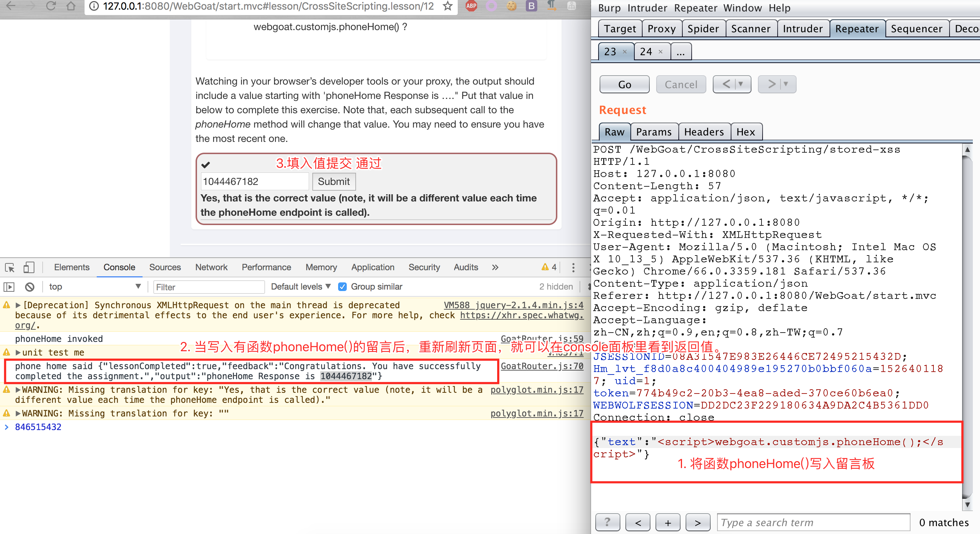This screenshot has width=980, height=534.
Task: Focus the console Filter input field
Action: [x=209, y=287]
